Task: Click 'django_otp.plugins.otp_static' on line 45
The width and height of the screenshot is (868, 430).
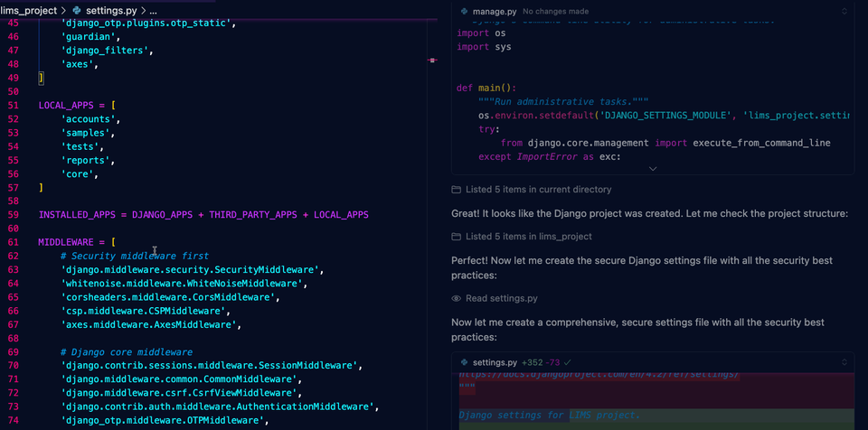Action: 146,23
